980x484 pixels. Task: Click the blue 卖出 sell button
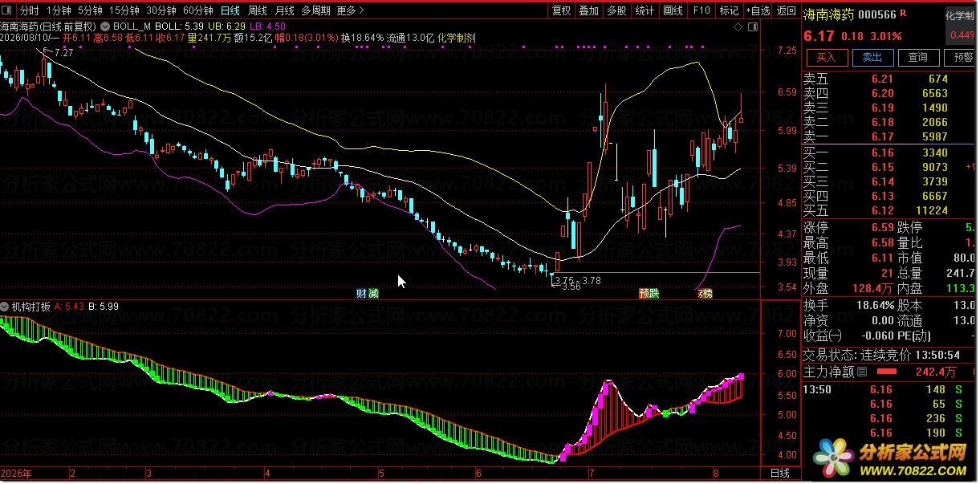coord(872,57)
